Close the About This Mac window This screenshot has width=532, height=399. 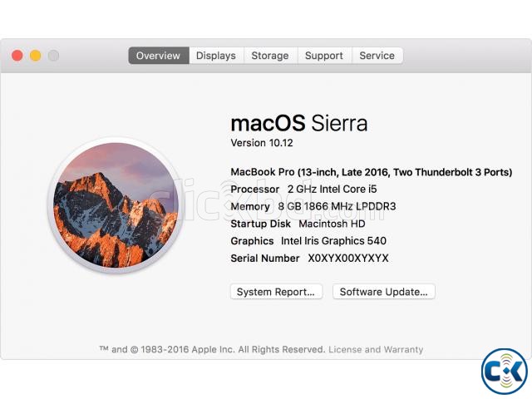pos(17,56)
